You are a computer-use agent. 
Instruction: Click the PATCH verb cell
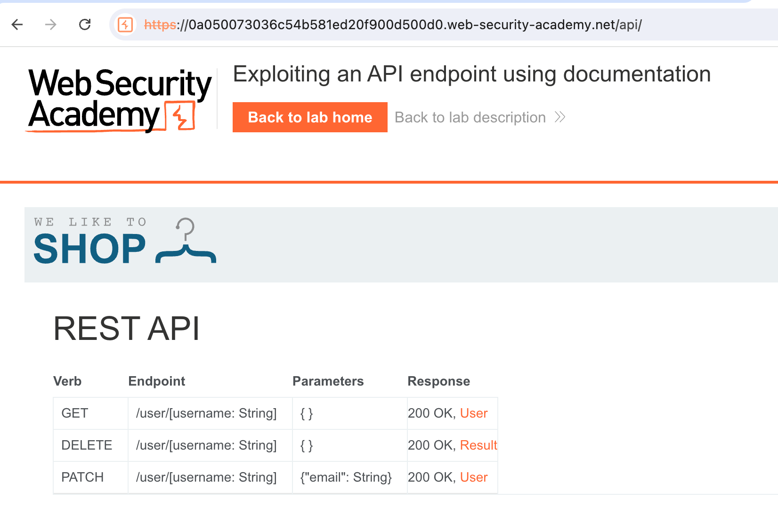(x=82, y=477)
